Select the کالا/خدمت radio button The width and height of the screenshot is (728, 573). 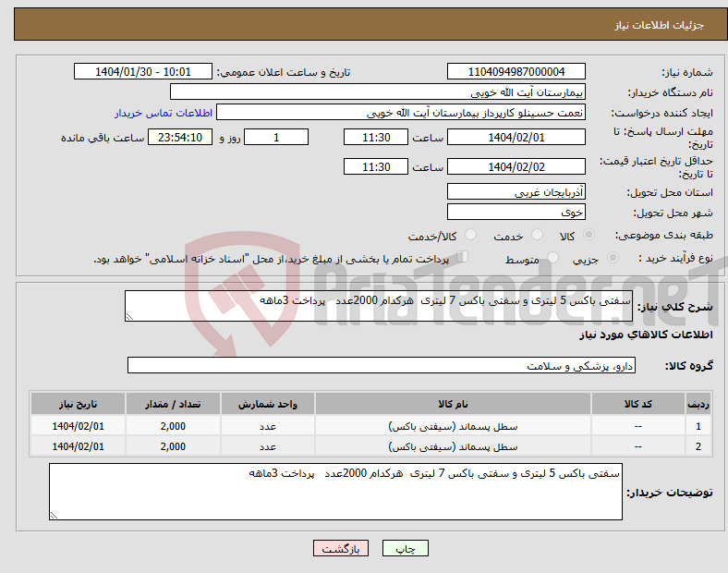click(x=471, y=235)
